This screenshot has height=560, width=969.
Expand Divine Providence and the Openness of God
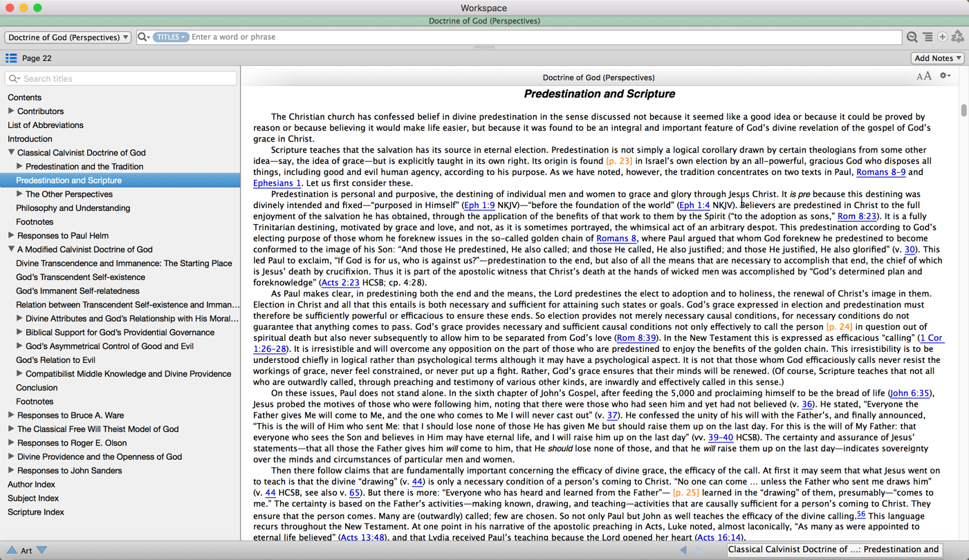[x=11, y=456]
